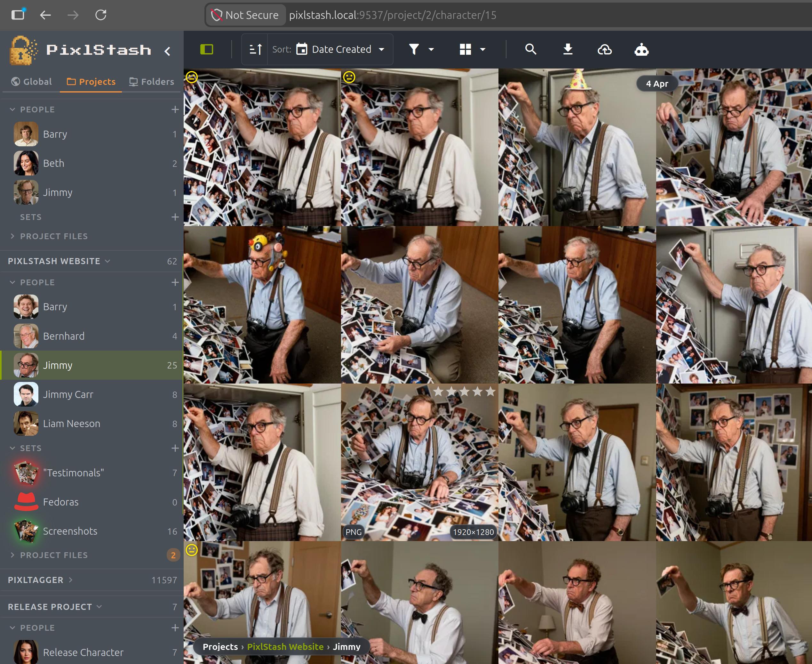
Task: Select Barry avatar in the top people list
Action: pyautogui.click(x=26, y=134)
